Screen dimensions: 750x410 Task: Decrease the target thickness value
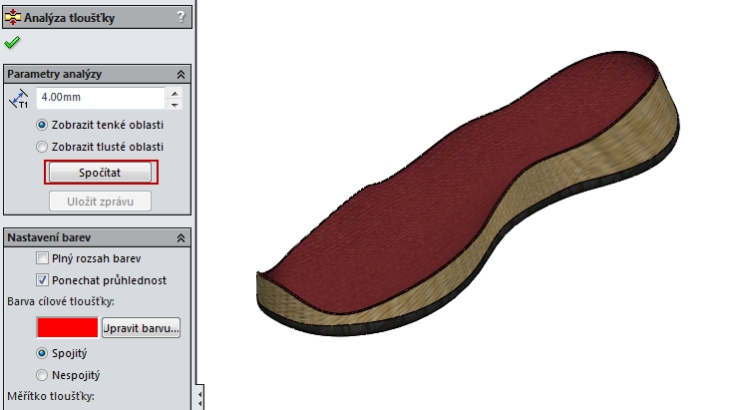pyautogui.click(x=175, y=104)
